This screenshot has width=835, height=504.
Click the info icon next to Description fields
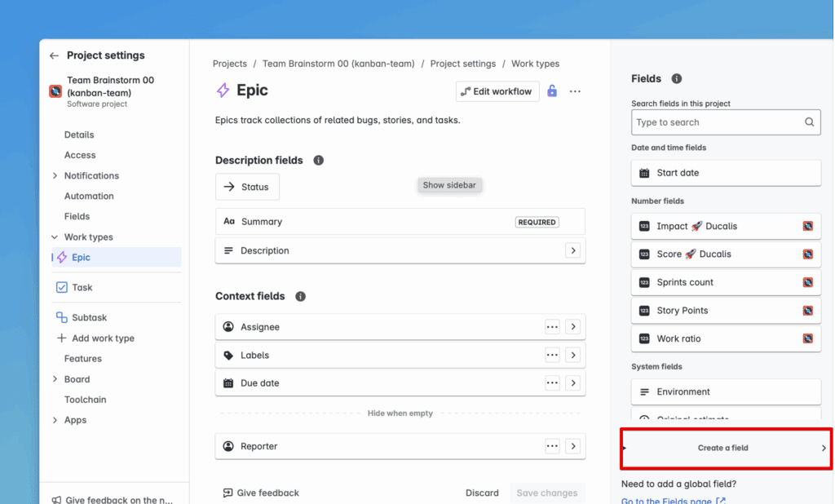pyautogui.click(x=318, y=161)
